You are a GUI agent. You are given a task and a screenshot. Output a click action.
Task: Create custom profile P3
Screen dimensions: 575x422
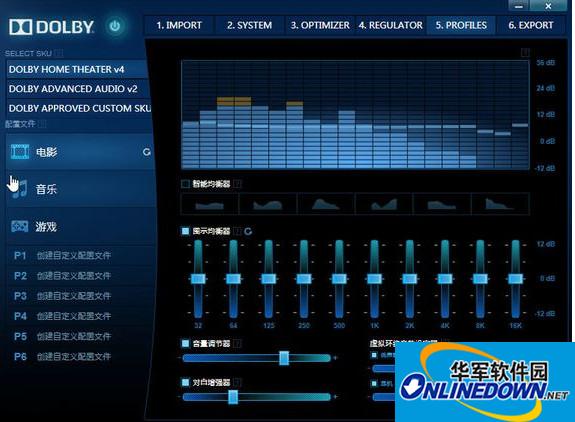(x=81, y=296)
